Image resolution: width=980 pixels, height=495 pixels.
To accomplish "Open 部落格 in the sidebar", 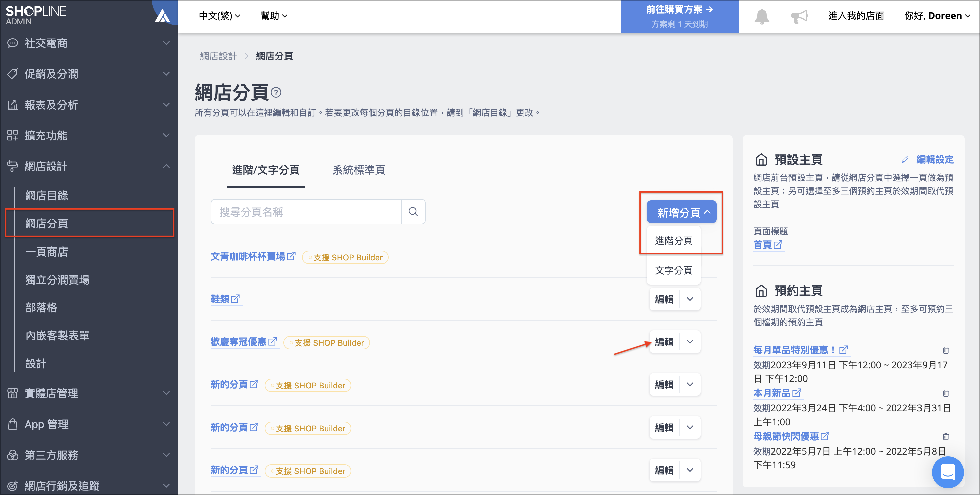I will coord(41,307).
